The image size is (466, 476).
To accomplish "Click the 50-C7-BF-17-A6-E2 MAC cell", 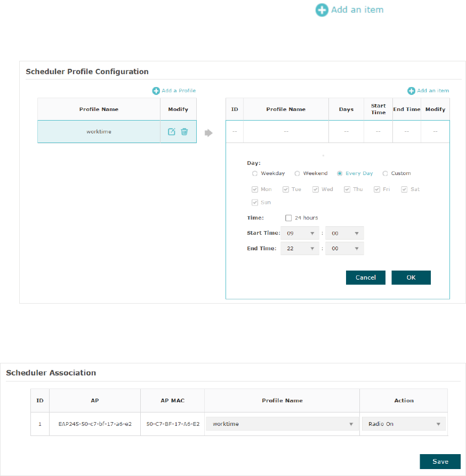I will [173, 424].
